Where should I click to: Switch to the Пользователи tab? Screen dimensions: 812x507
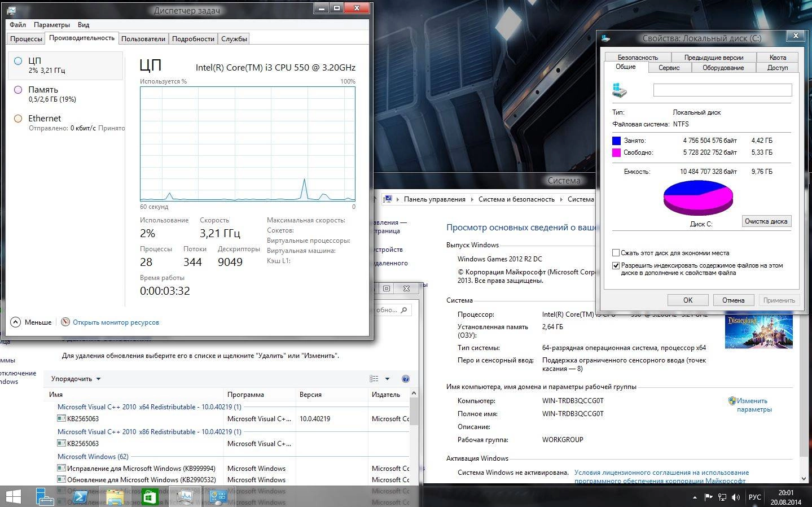(143, 38)
